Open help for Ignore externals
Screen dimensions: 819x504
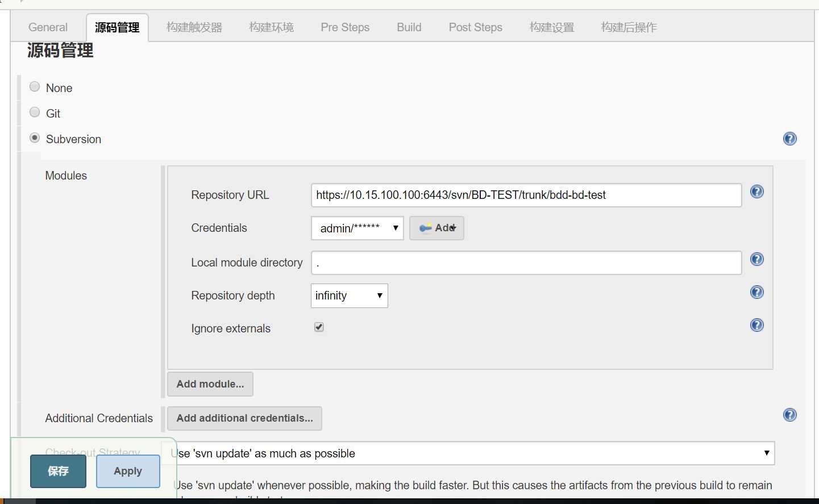click(x=756, y=325)
